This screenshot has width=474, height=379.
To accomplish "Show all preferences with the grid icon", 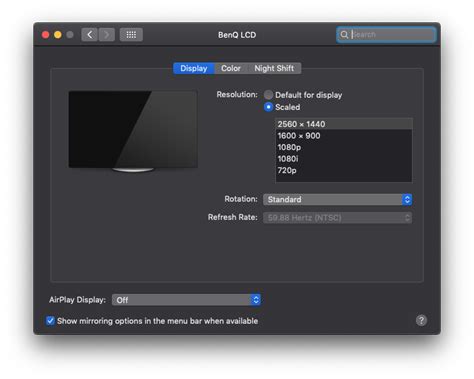I will tap(131, 35).
